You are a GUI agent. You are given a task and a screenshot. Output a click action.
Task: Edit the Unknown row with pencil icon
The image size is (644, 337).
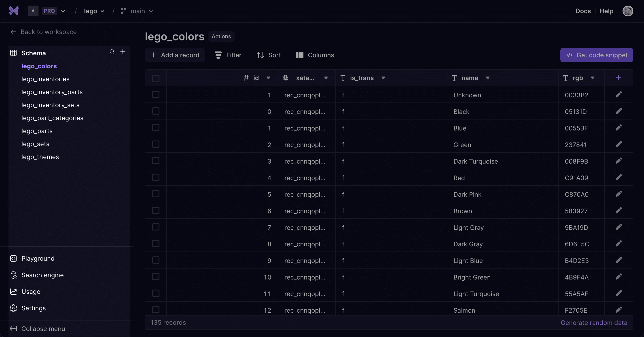coord(619,95)
